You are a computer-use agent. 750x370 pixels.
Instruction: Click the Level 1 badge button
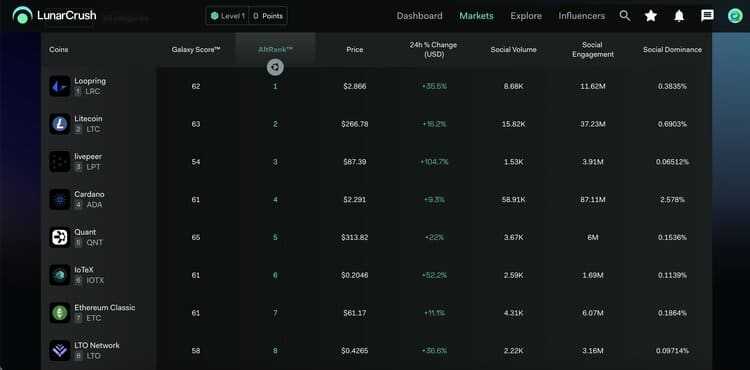click(x=228, y=16)
